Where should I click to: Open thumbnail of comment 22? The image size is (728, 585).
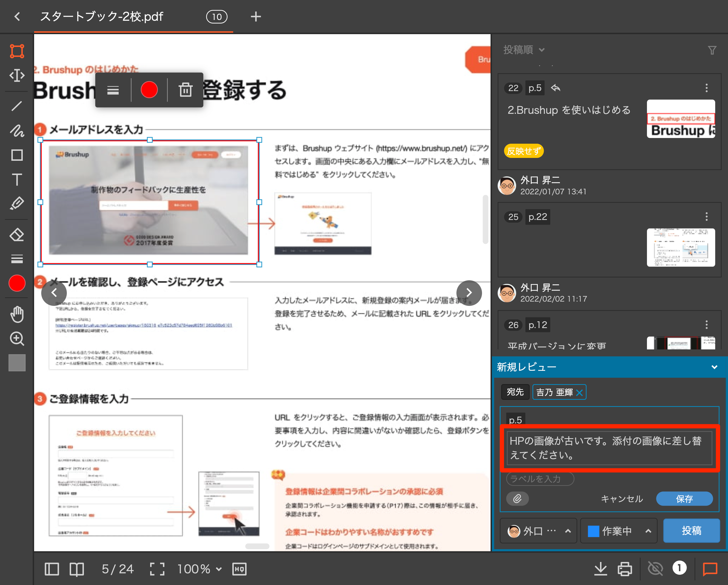(681, 119)
